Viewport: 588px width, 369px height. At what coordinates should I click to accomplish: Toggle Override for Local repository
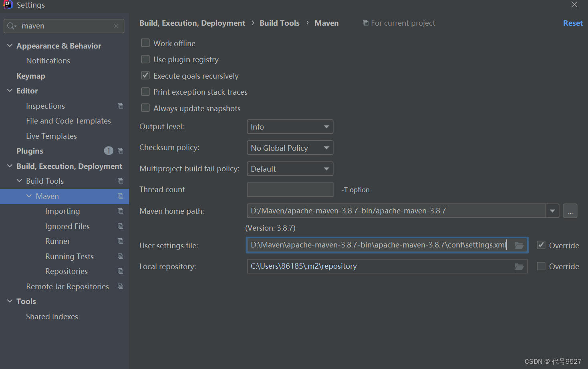[541, 266]
